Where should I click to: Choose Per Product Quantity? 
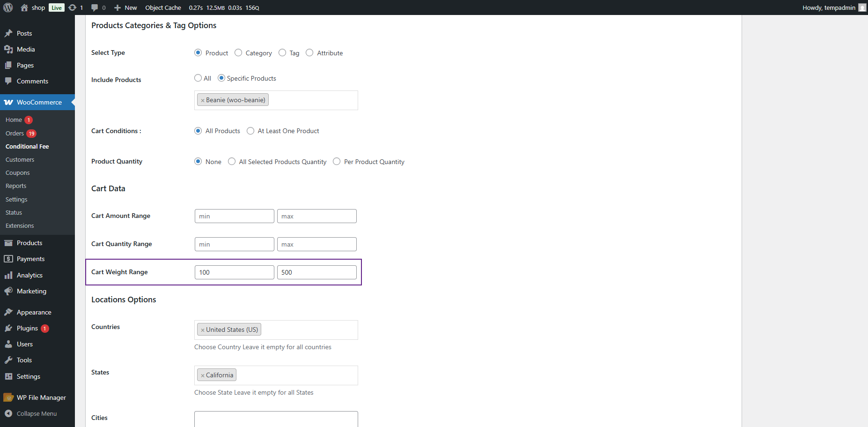pos(337,161)
